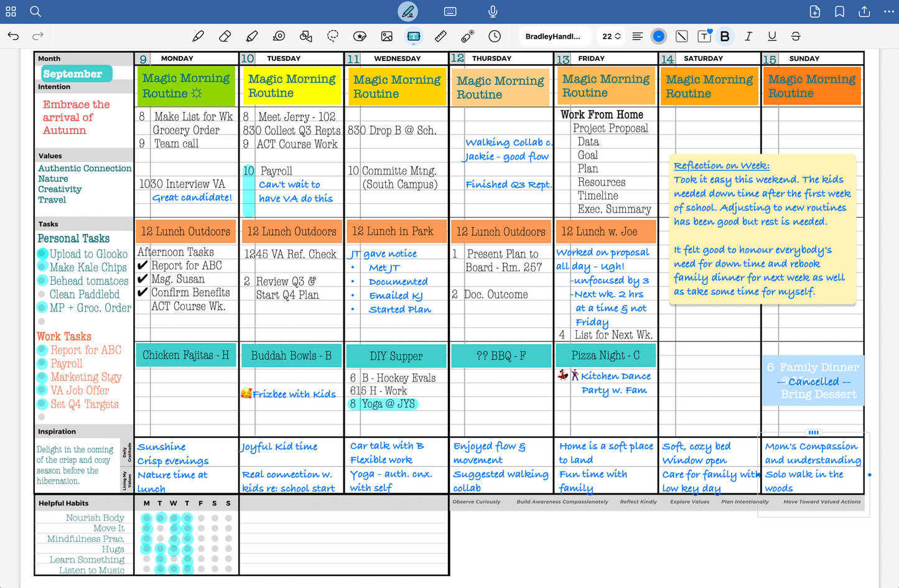The height and width of the screenshot is (588, 899).
Task: Toggle Bold text formatting
Action: point(725,37)
